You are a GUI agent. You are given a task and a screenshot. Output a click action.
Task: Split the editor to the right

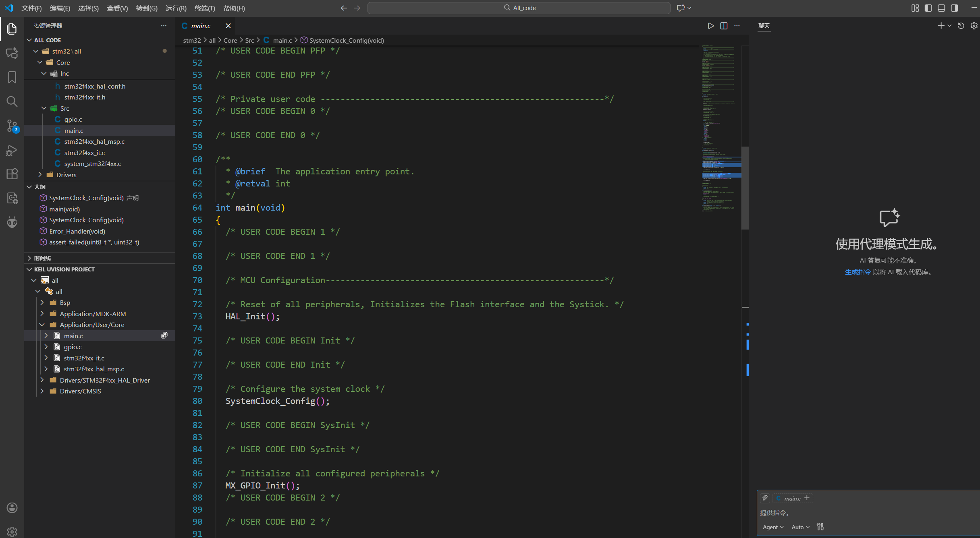[724, 26]
